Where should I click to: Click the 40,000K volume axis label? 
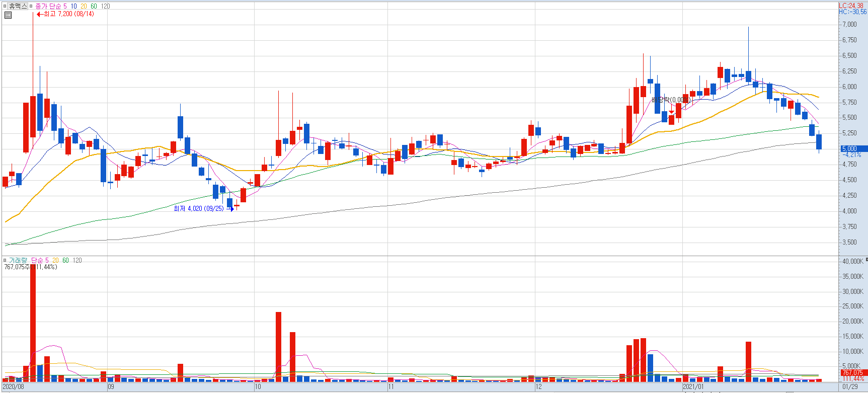pos(853,261)
